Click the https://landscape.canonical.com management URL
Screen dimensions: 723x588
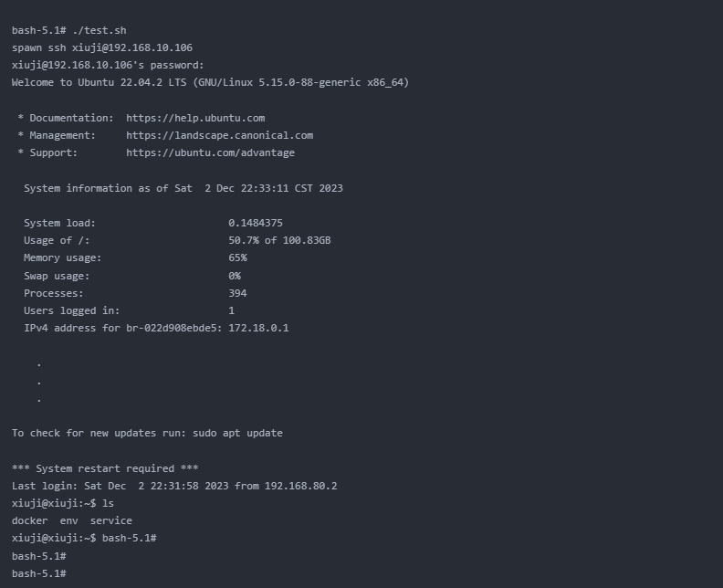[219, 135]
